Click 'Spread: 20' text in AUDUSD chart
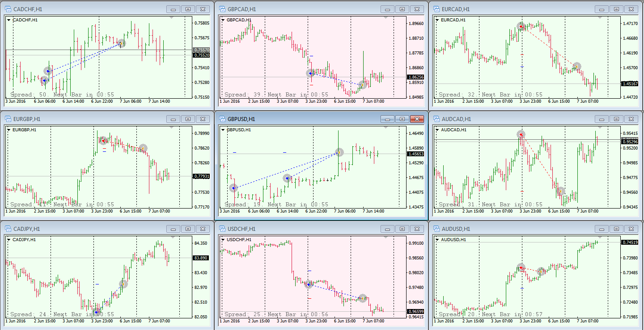The image size is (644, 330). pyautogui.click(x=458, y=314)
